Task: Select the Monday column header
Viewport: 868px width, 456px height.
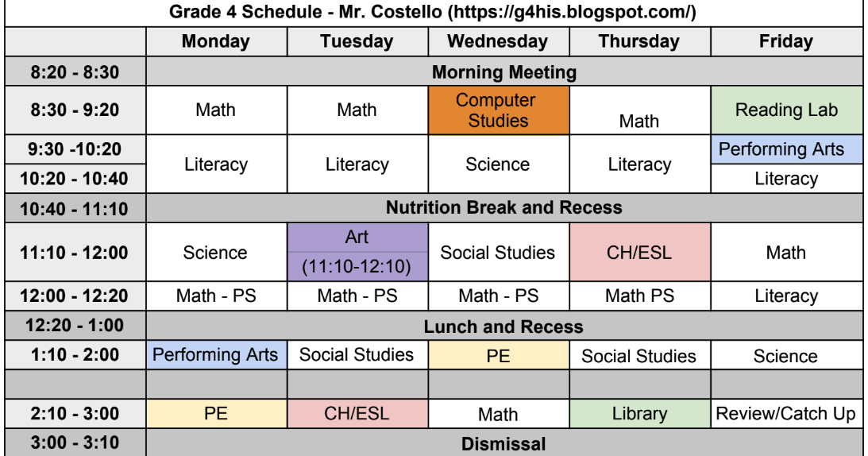Action: [x=217, y=41]
